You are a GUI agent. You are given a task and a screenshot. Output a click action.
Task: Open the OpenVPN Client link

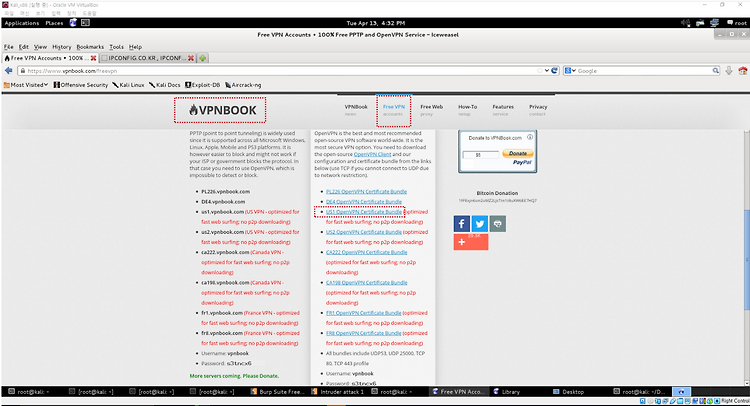[372, 154]
